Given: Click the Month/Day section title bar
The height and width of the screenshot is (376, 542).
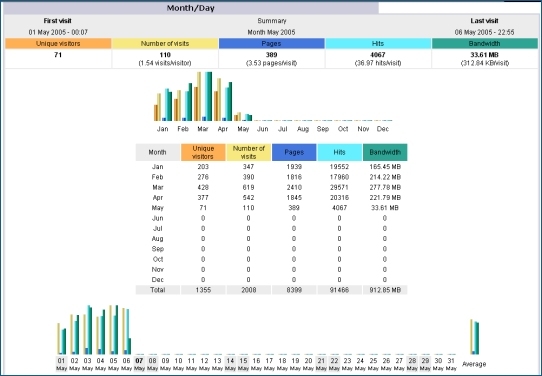Looking at the screenshot, I should [191, 8].
